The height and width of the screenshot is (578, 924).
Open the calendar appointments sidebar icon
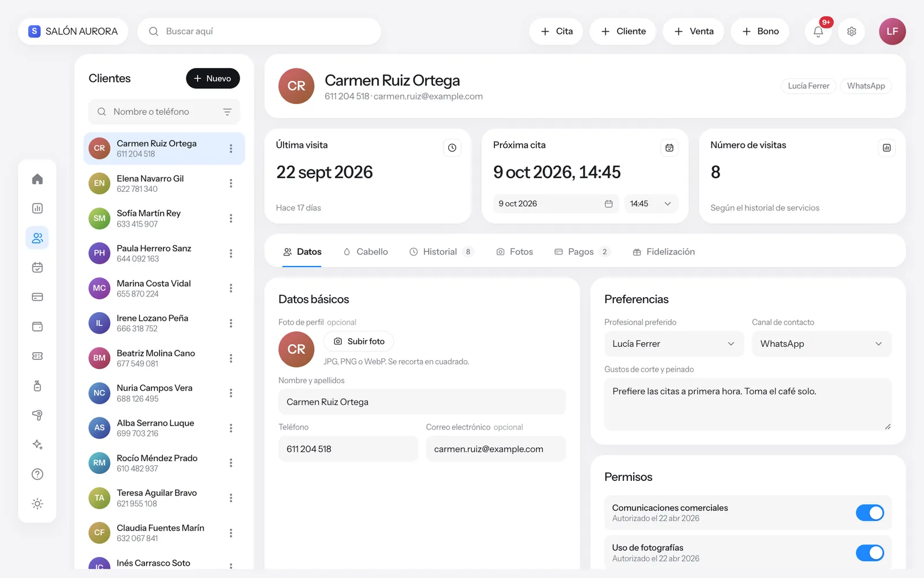tap(37, 268)
